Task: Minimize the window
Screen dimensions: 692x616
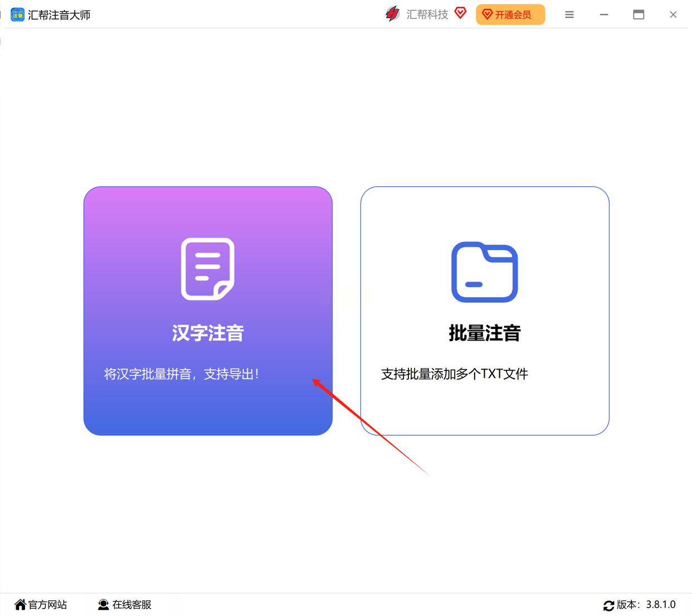Action: 604,15
